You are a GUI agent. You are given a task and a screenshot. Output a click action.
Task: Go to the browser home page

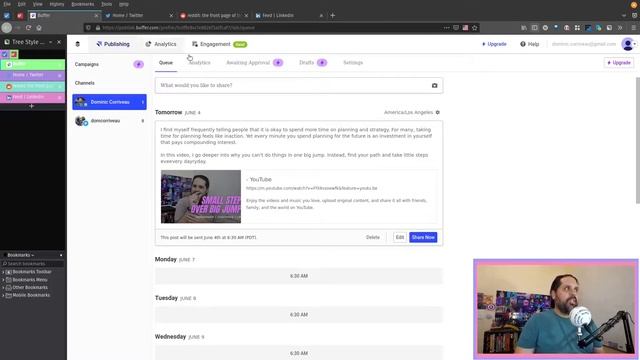coord(39,28)
